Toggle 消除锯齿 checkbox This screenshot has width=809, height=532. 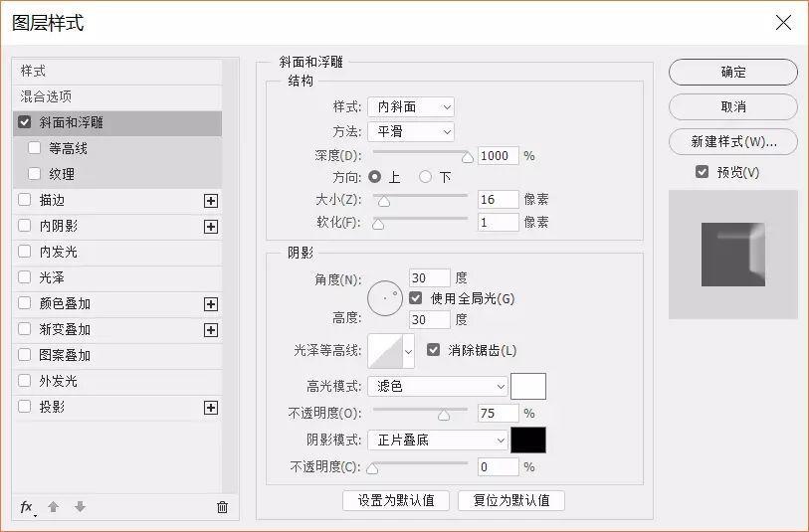click(434, 350)
